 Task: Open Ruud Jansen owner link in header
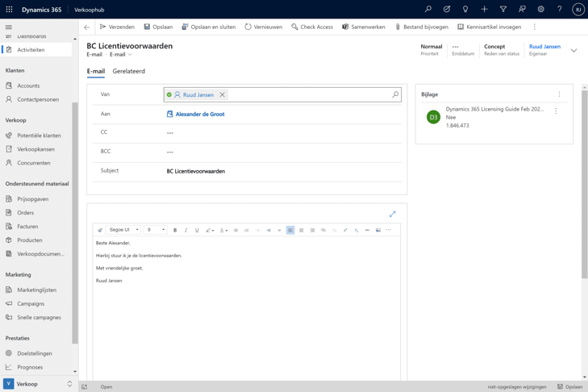(544, 47)
